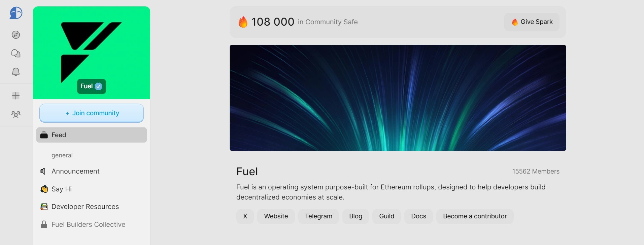Click the plus icon to create a community
This screenshot has height=245, width=644.
[x=16, y=96]
